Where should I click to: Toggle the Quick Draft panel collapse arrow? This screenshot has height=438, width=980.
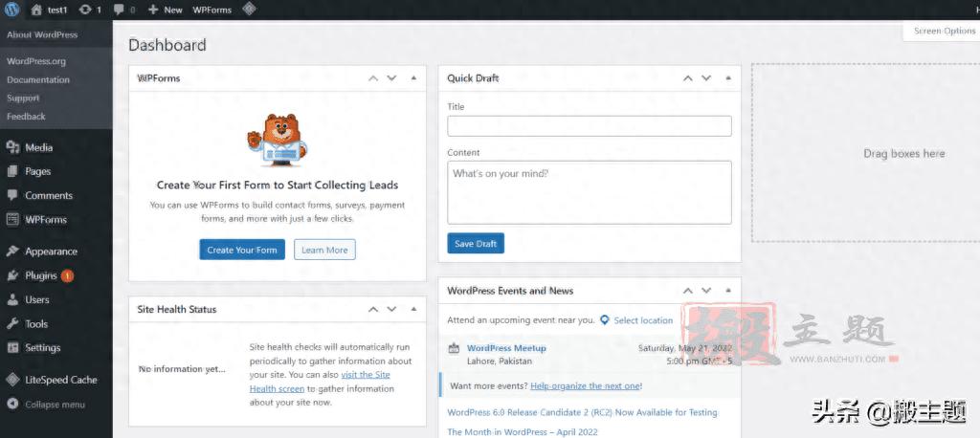pos(728,78)
